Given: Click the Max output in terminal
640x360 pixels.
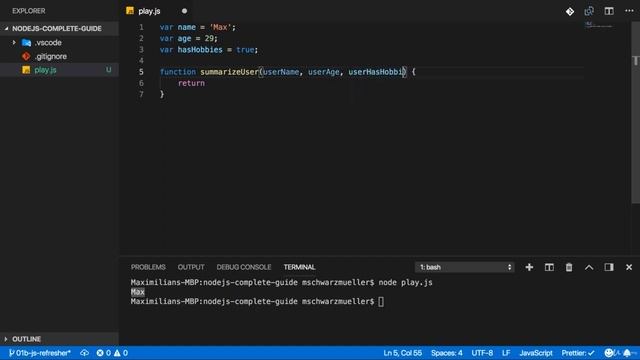Looking at the screenshot, I should tap(138, 292).
